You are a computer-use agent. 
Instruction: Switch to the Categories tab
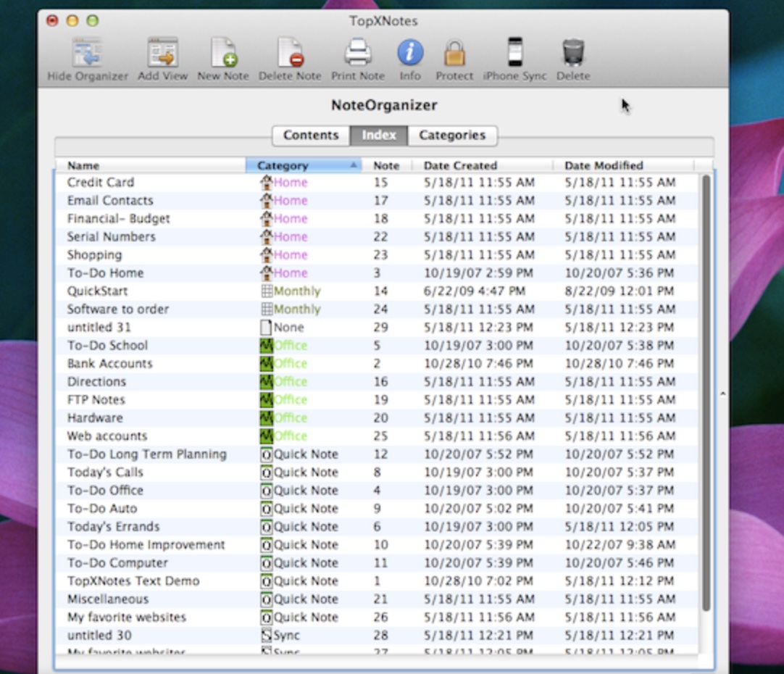[x=452, y=136]
